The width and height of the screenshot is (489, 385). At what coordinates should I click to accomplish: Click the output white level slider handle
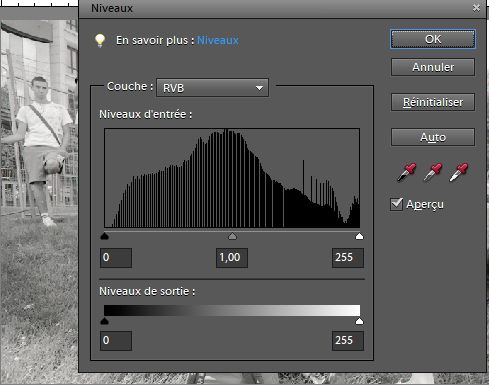pyautogui.click(x=359, y=321)
